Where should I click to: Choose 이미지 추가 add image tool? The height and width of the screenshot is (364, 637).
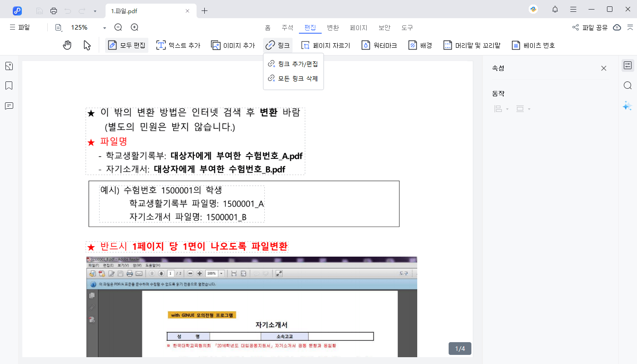click(233, 45)
